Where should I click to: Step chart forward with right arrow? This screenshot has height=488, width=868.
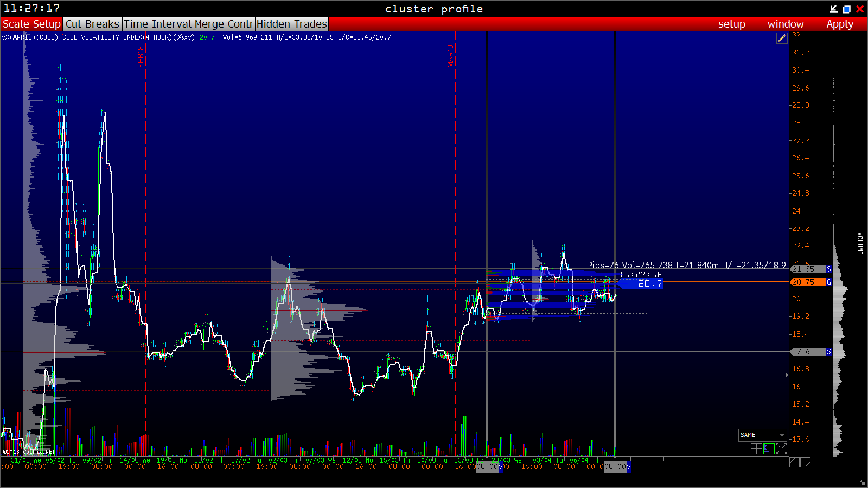pos(806,462)
